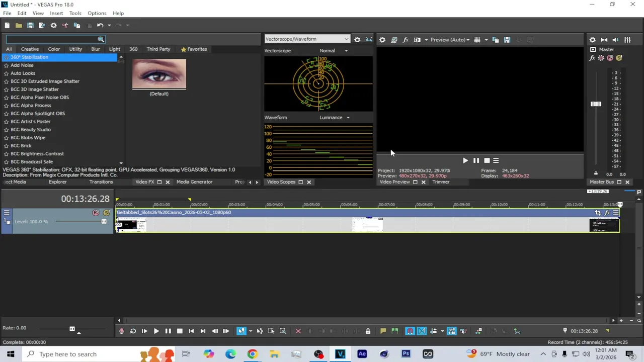Adjust the Master bus volume fader
The width and height of the screenshot is (644, 362).
[596, 104]
